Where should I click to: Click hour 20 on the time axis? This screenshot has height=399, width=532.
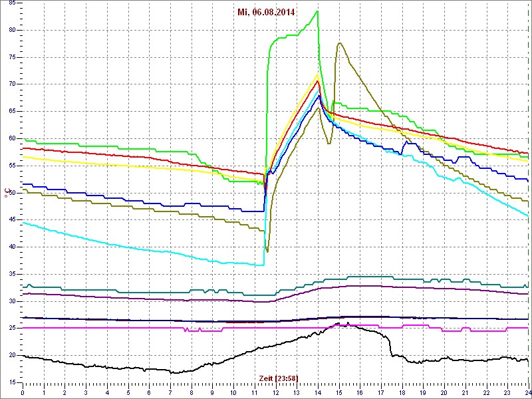point(444,392)
